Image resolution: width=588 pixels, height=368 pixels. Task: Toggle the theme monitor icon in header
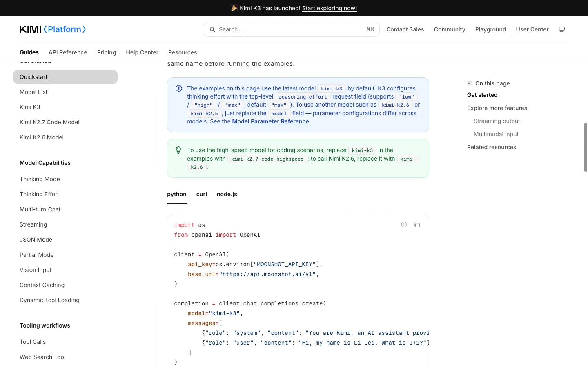562,29
